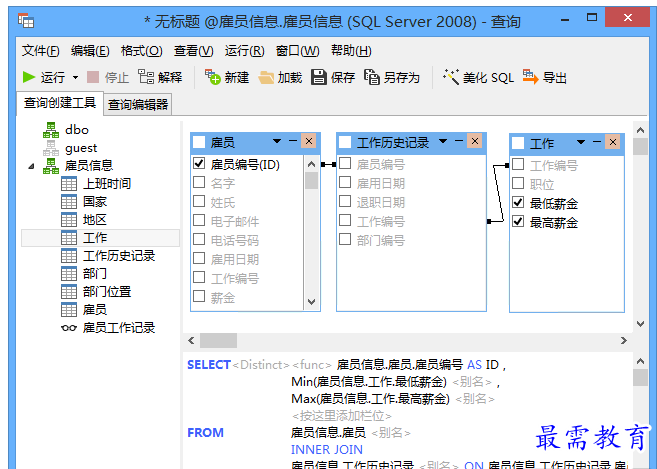
Task: Remove the 工作 table from diagram
Action: tap(613, 143)
